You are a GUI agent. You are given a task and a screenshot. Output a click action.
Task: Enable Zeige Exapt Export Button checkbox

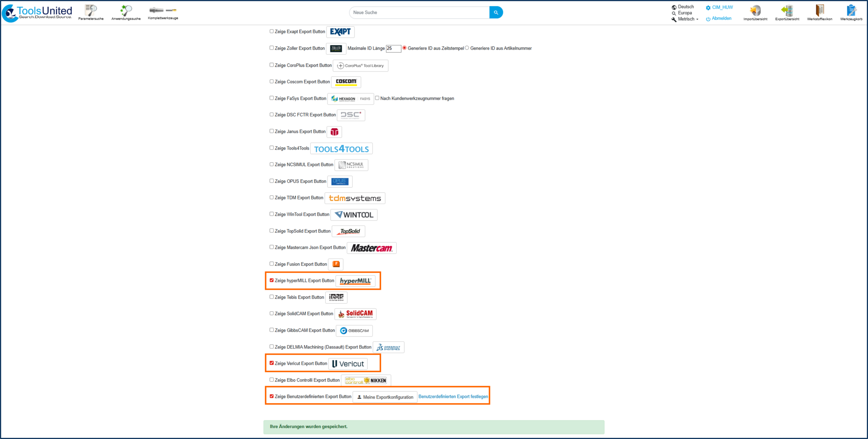pos(272,31)
